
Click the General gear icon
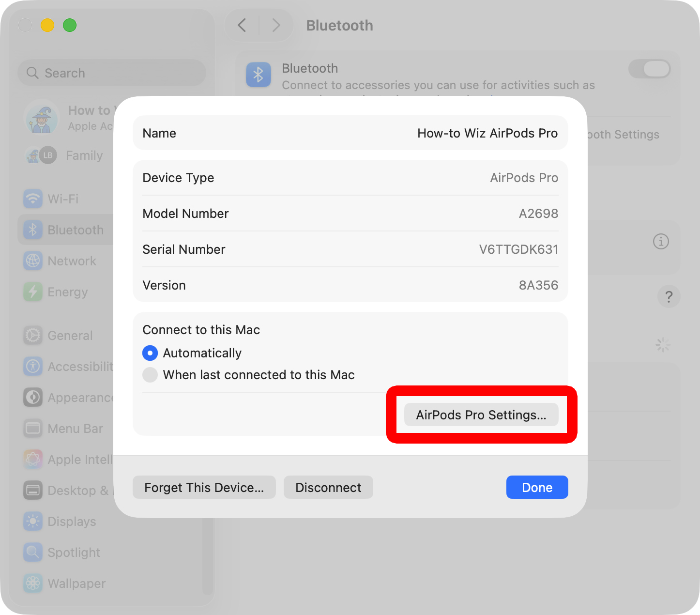pos(33,335)
